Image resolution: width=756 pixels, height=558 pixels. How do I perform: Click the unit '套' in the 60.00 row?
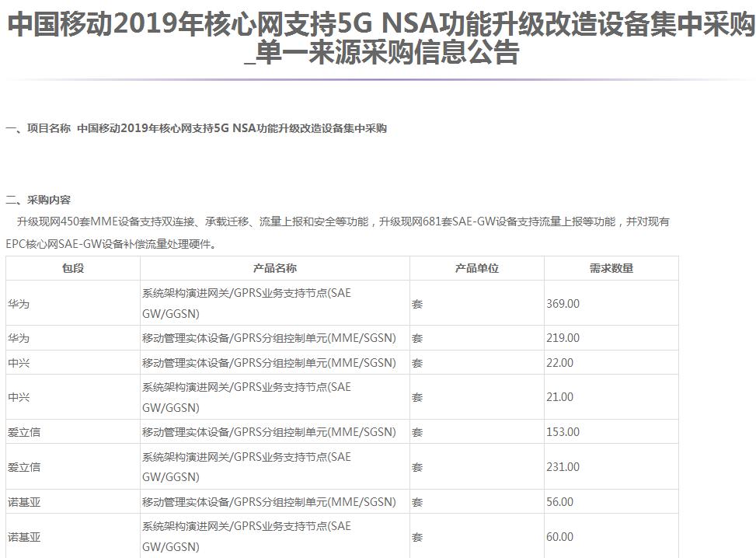[417, 537]
